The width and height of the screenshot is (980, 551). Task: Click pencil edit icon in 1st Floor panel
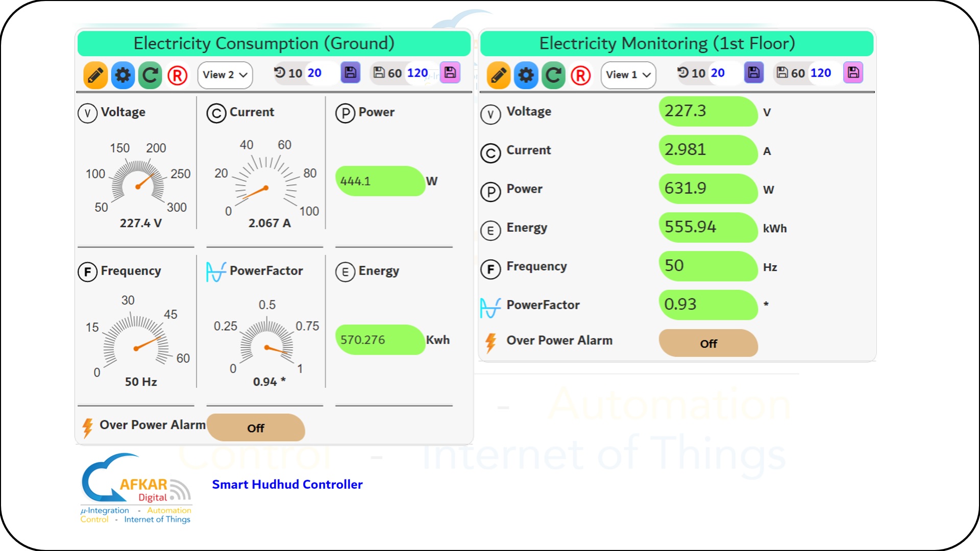coord(499,76)
